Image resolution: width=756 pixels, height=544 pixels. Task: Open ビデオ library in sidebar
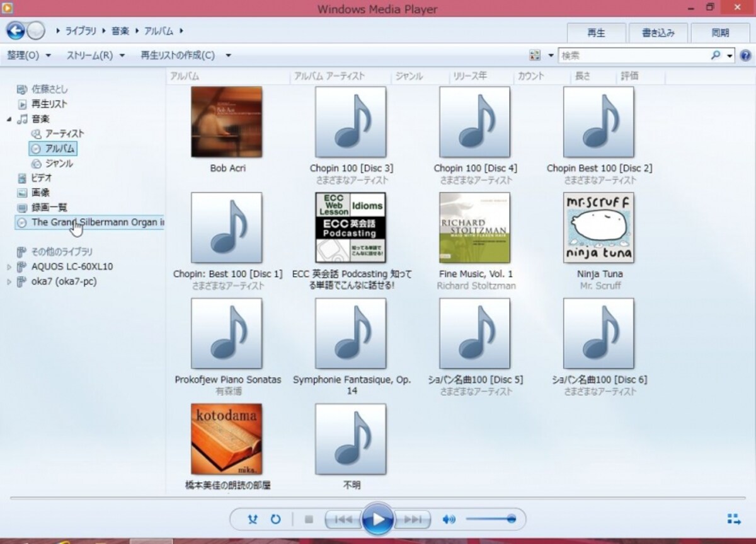(x=42, y=178)
